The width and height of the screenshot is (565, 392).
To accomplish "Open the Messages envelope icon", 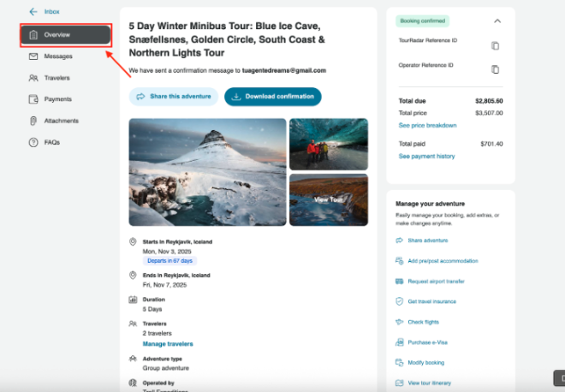I will click(33, 56).
